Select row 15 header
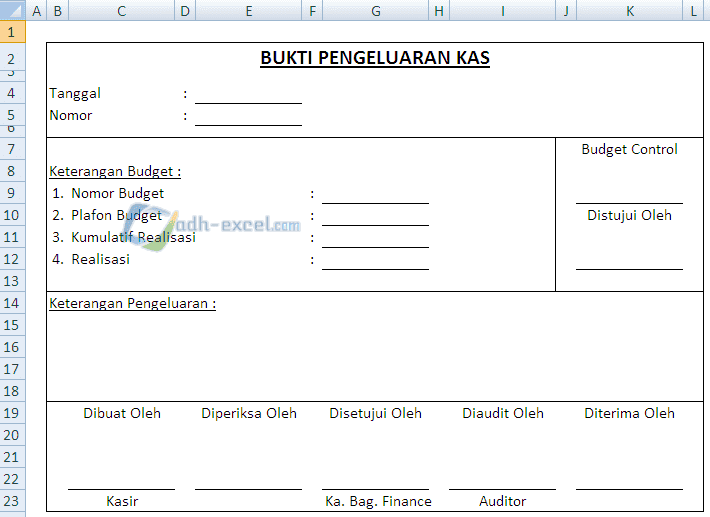 [13, 325]
